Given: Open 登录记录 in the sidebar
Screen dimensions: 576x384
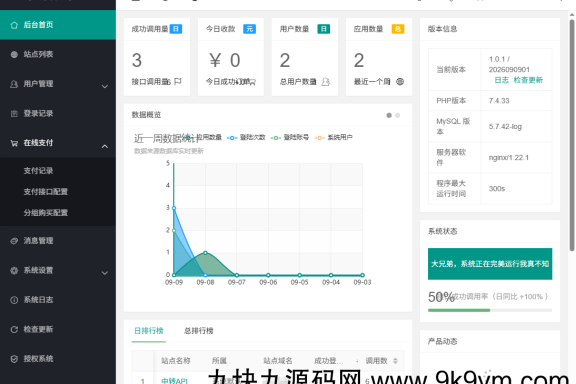Looking at the screenshot, I should [58, 113].
